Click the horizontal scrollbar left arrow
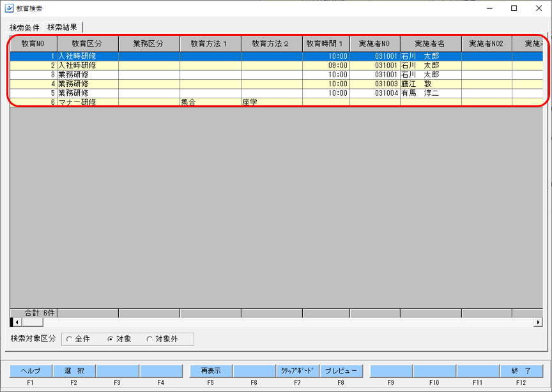Screen dimensions: 552x392 pyautogui.click(x=17, y=322)
